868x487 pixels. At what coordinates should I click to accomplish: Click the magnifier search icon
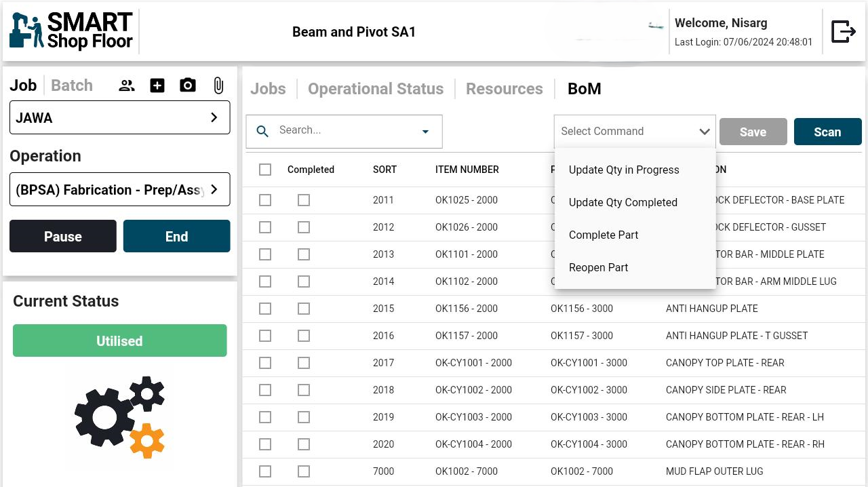[x=262, y=131]
